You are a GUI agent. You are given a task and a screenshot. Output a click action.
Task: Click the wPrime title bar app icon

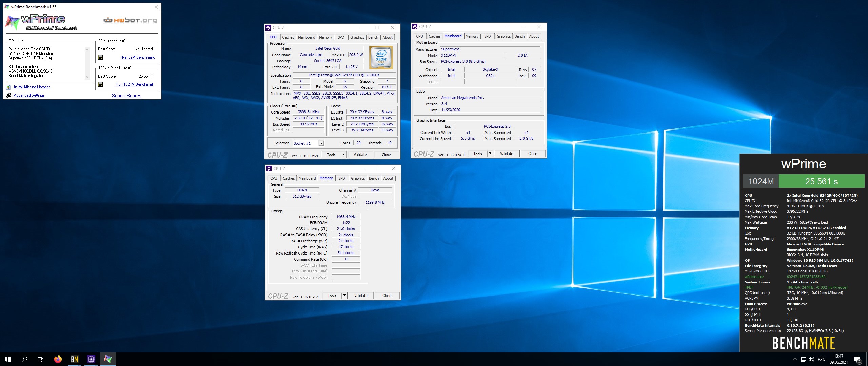(x=7, y=7)
